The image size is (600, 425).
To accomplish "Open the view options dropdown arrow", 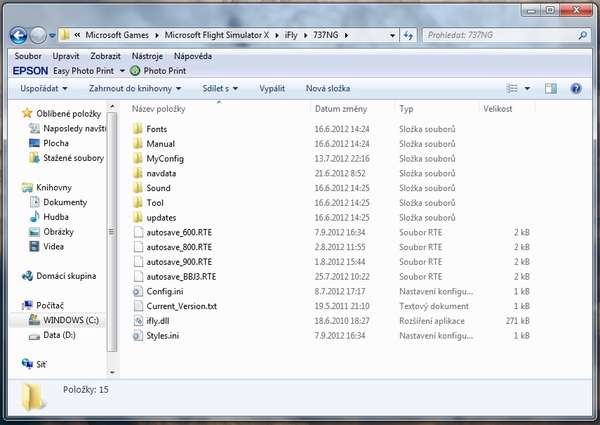I will (x=527, y=89).
